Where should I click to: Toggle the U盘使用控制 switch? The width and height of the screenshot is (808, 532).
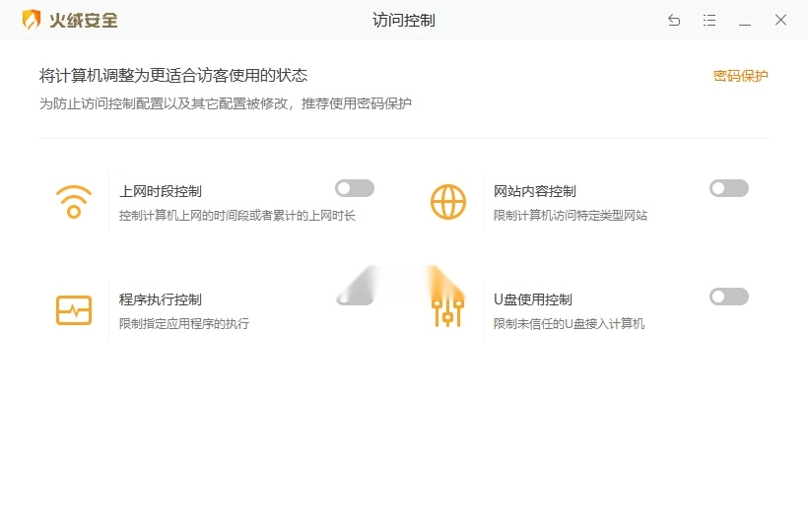pos(729,297)
